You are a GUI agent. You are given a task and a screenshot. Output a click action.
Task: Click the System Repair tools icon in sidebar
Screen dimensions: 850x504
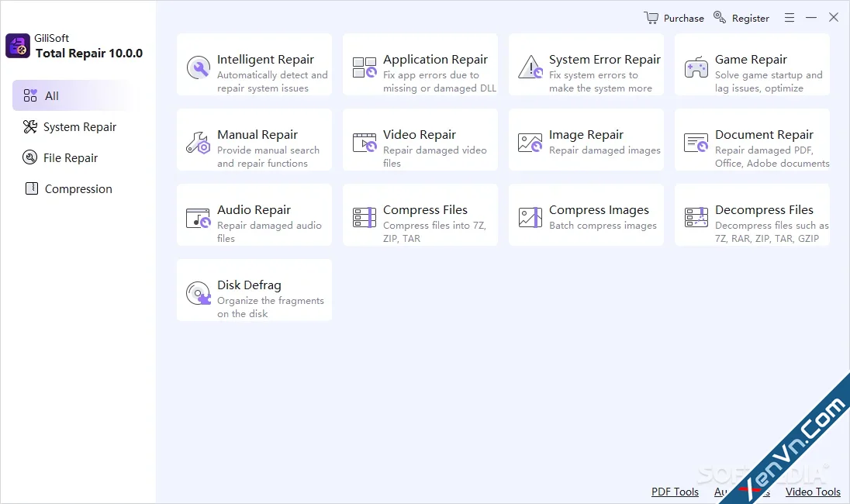[x=29, y=127]
